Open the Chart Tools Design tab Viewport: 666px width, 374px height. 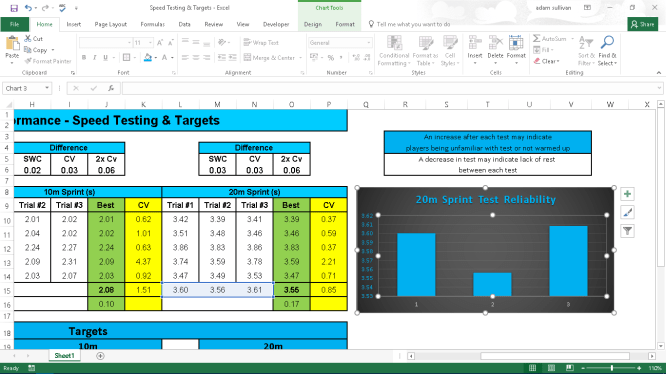tap(313, 24)
